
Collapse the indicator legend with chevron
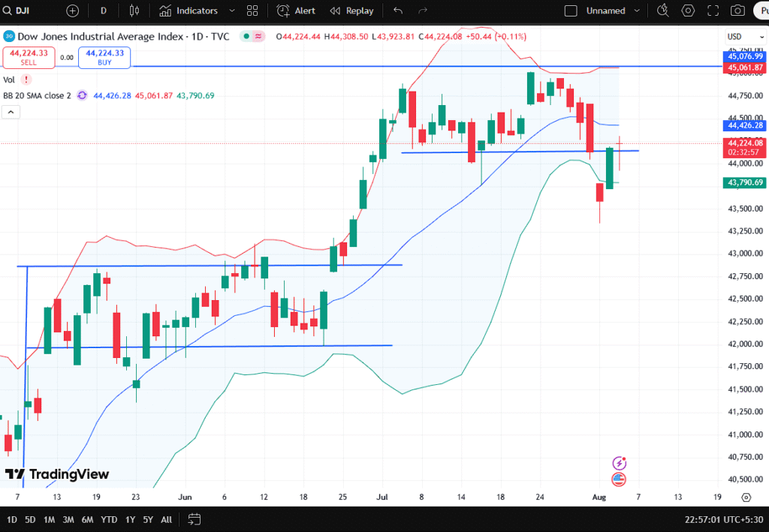pyautogui.click(x=11, y=112)
